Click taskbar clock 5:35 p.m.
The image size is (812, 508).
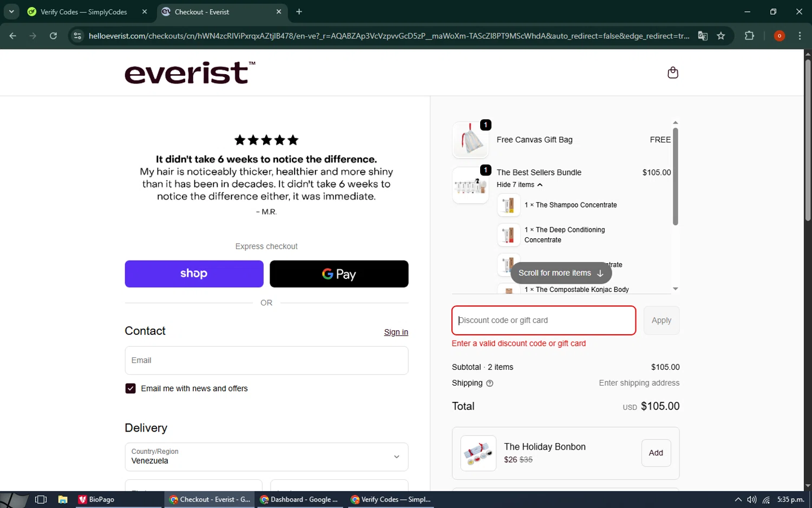[x=790, y=499]
